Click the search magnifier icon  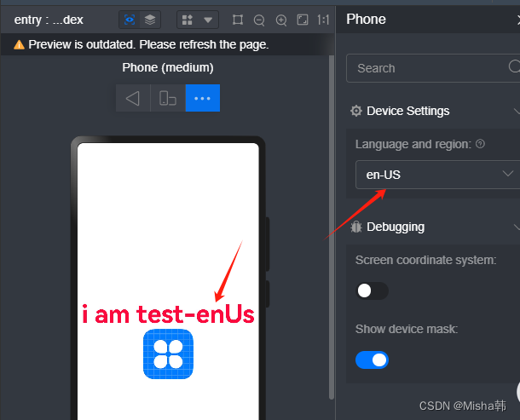(514, 66)
